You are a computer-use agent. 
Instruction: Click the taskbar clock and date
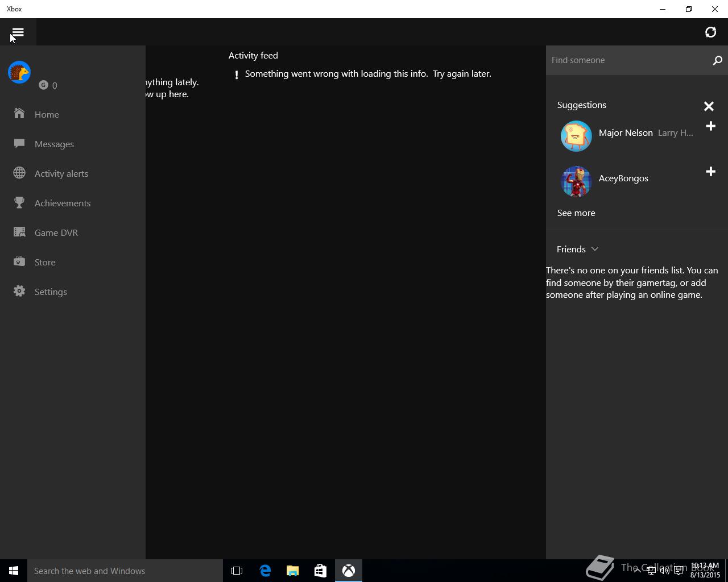[x=705, y=571]
